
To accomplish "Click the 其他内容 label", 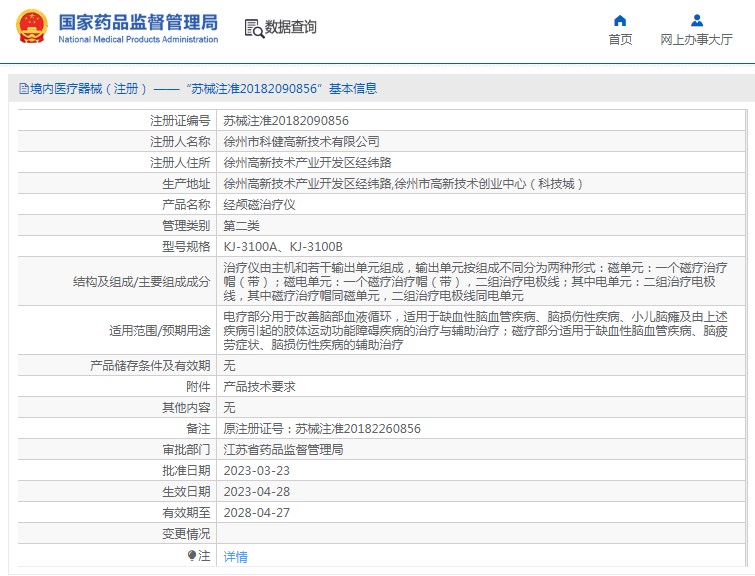I will pyautogui.click(x=186, y=407).
